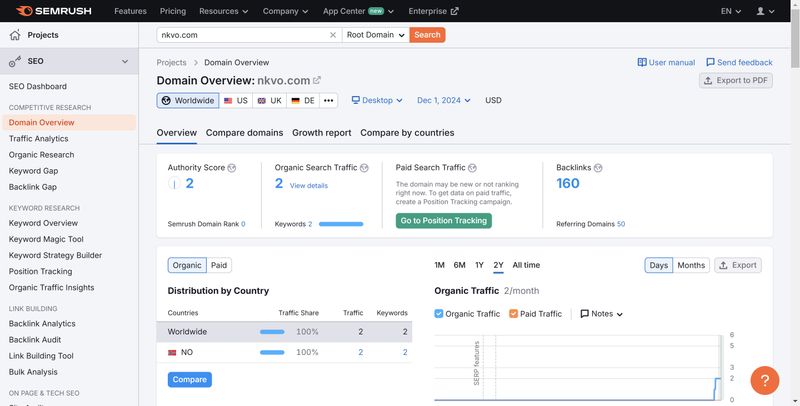Expand the Resources menu
This screenshot has width=800, height=406.
(223, 11)
